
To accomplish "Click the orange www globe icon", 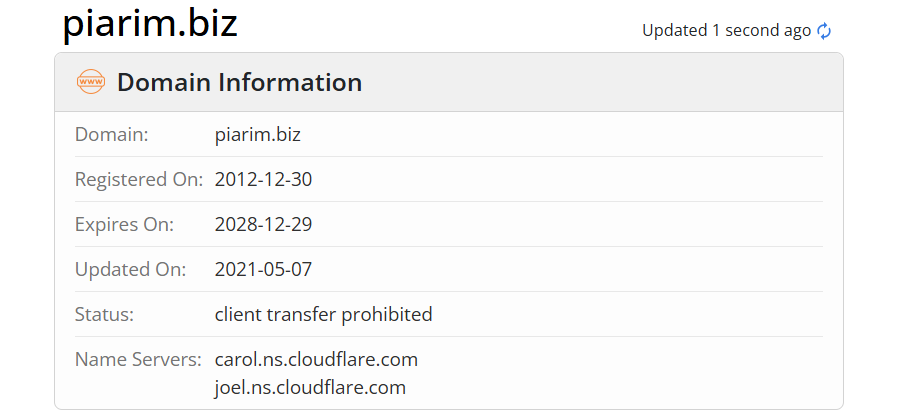I will tap(91, 82).
